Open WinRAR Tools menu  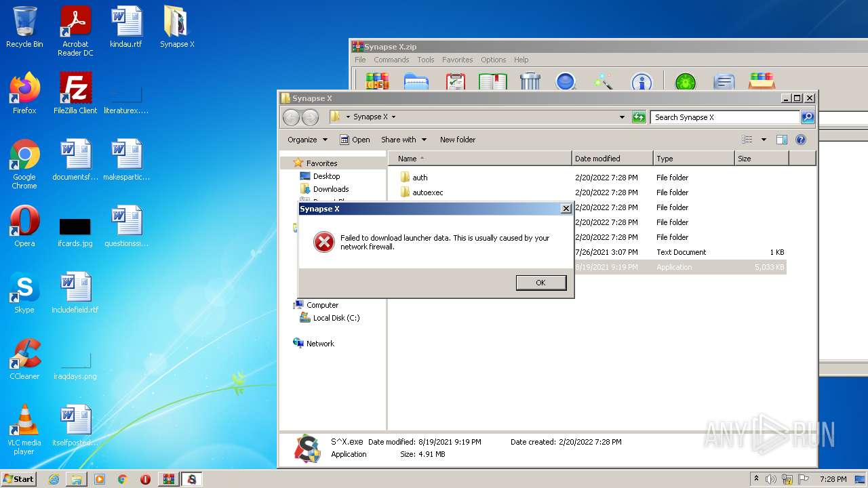[x=426, y=60]
